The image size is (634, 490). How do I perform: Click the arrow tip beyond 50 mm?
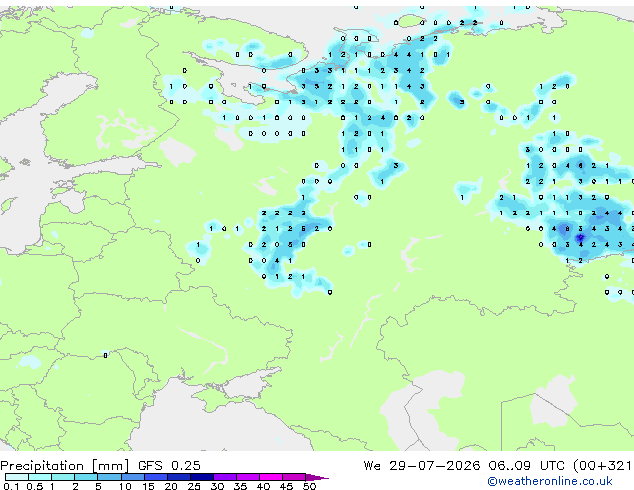[317, 478]
